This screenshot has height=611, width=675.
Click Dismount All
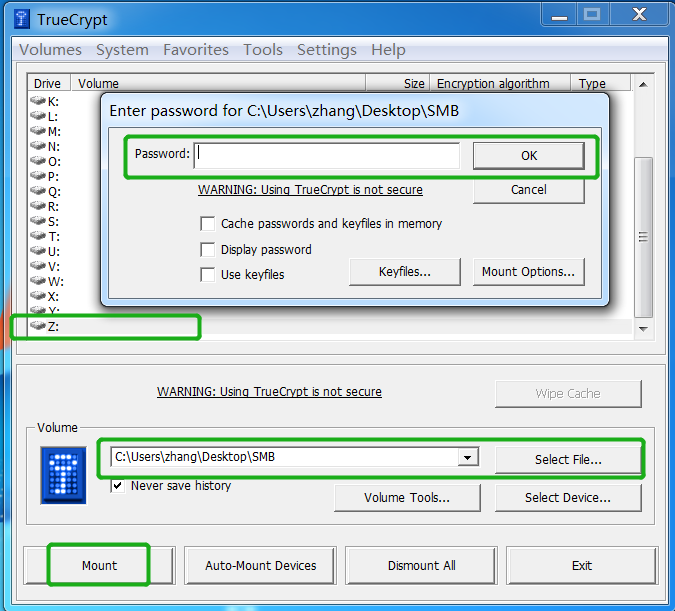pos(421,565)
